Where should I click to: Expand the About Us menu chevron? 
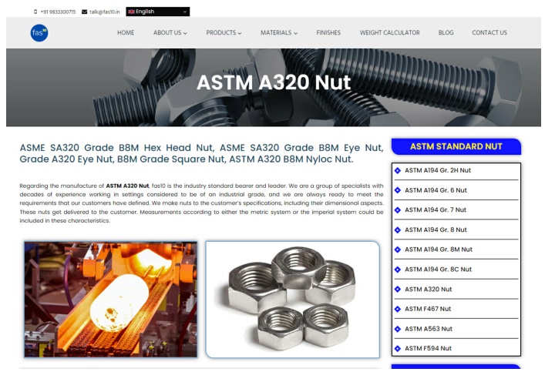click(185, 33)
